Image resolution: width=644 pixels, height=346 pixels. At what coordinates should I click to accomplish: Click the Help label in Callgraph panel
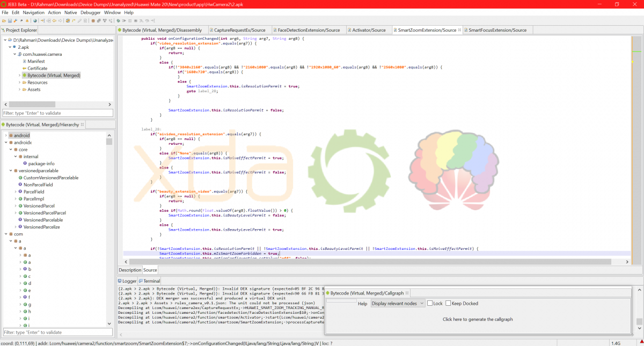coord(363,304)
